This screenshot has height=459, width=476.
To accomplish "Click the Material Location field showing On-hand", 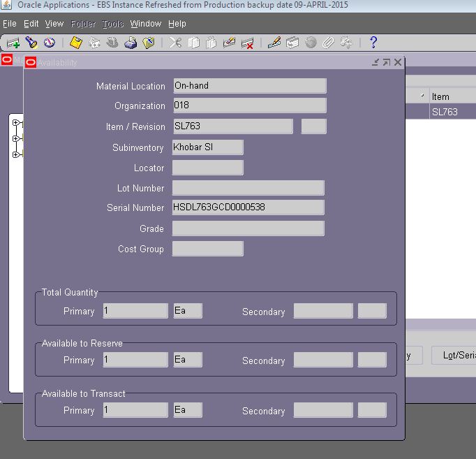I will point(250,86).
